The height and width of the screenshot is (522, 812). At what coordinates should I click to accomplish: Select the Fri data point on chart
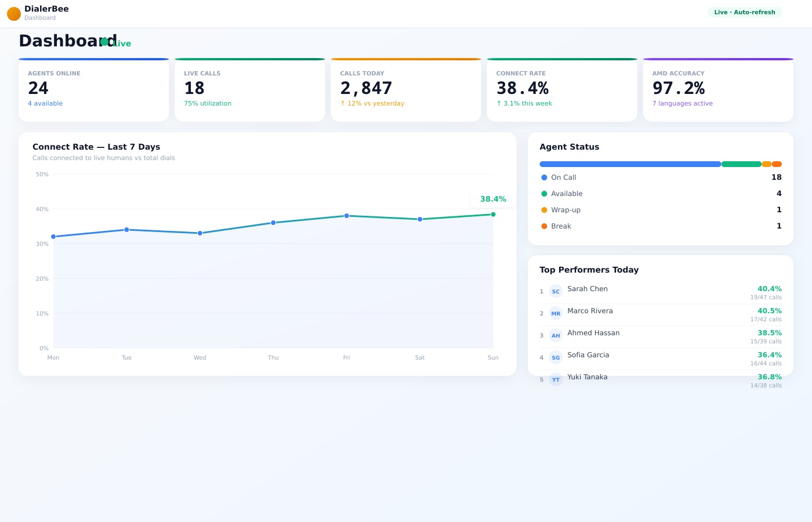coord(347,216)
